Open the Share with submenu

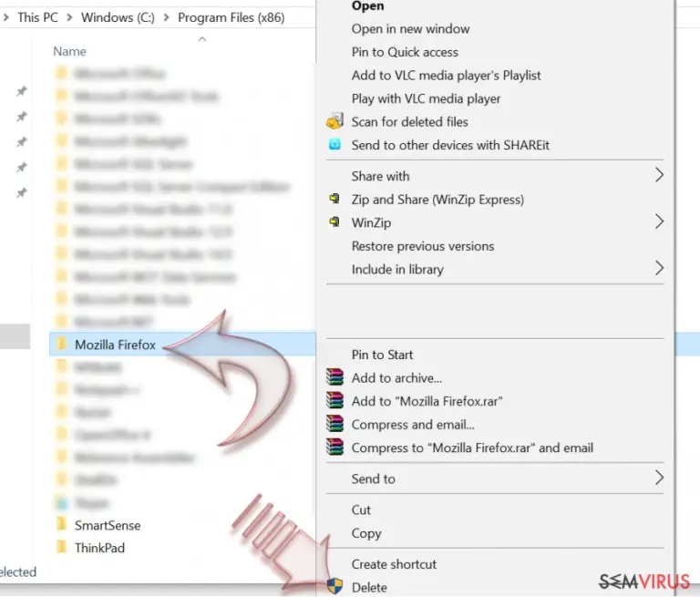tap(380, 177)
